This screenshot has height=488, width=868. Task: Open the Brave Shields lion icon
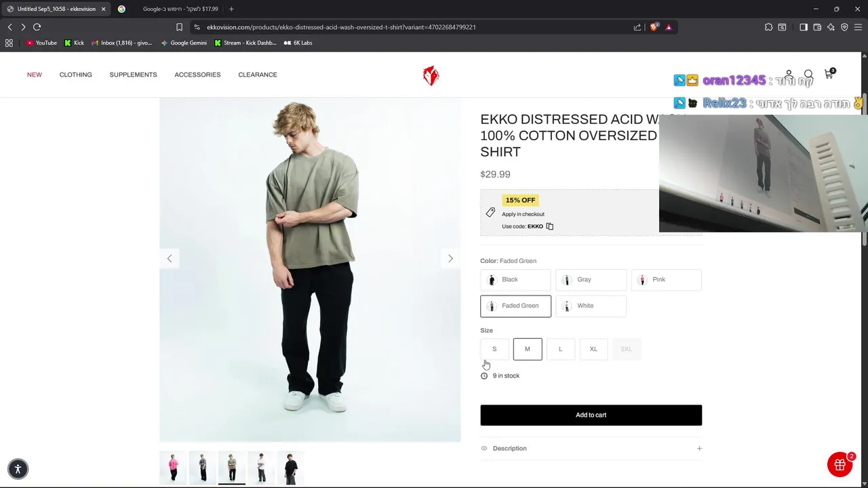coord(654,27)
